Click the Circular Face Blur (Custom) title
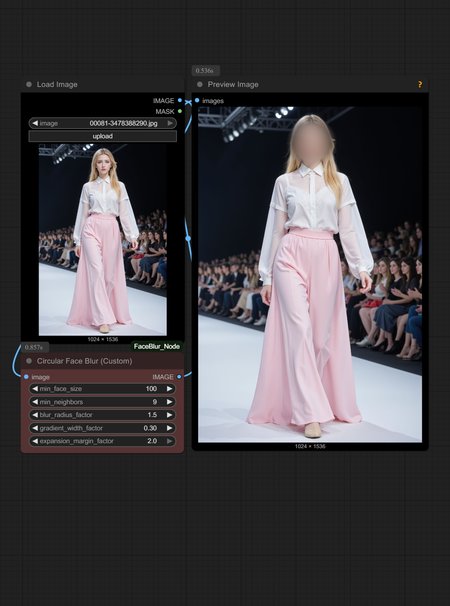Screen dimensions: 450x606 (x=84, y=361)
